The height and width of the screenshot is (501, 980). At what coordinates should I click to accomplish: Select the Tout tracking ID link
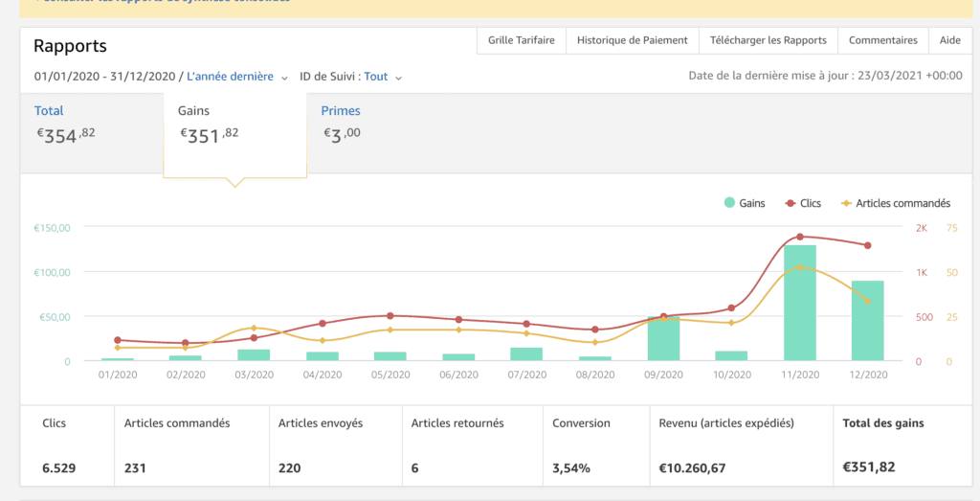click(375, 77)
